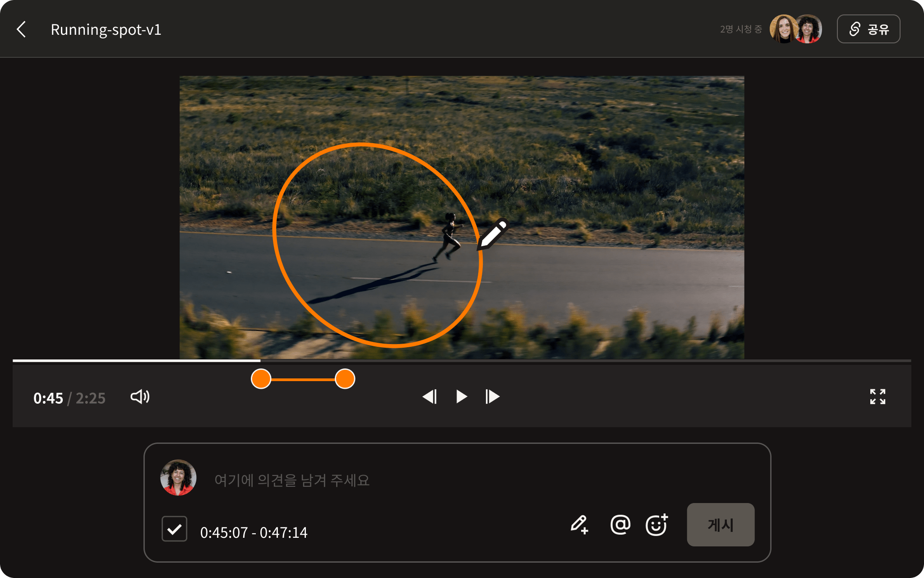Step forward one frame

(x=492, y=396)
